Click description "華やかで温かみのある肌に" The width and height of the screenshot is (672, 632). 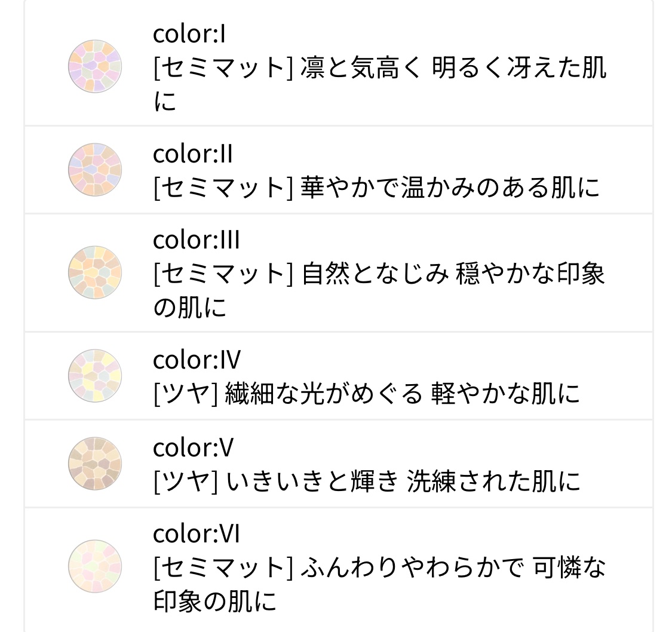tap(450, 188)
